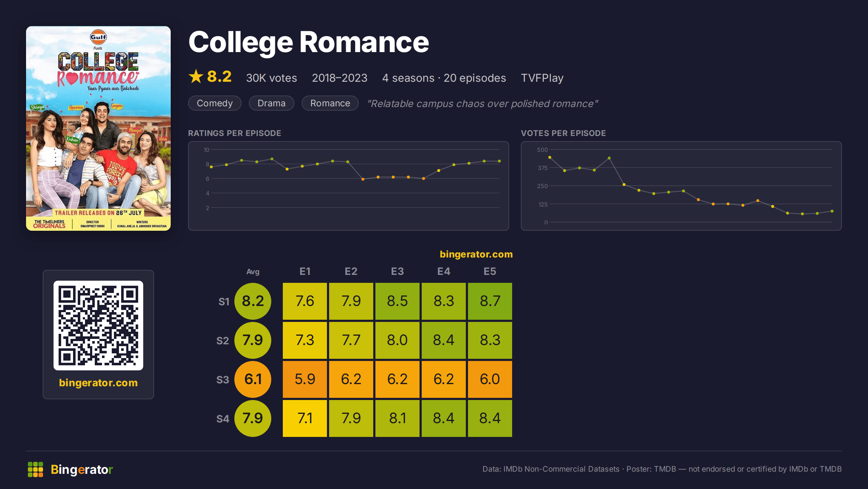Select the S4 average 7.9 circle
868x489 pixels.
[x=253, y=418]
